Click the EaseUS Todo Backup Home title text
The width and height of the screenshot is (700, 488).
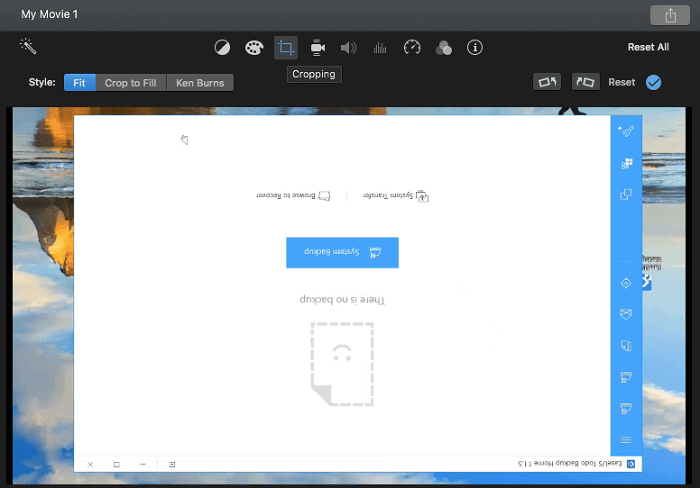570,463
